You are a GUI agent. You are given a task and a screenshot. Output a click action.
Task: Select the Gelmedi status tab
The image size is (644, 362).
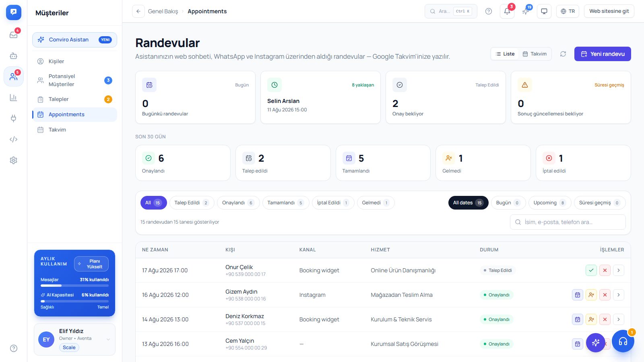[x=376, y=203]
